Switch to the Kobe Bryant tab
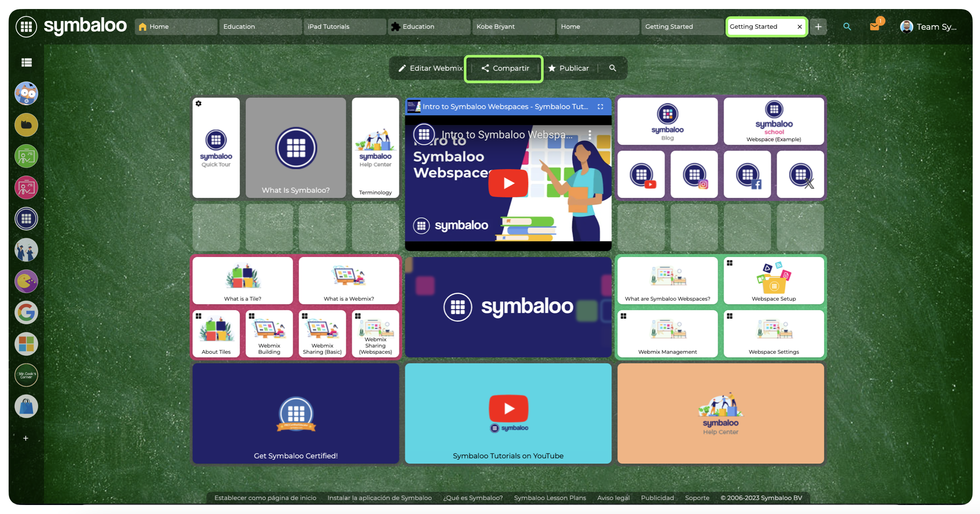 pyautogui.click(x=514, y=27)
